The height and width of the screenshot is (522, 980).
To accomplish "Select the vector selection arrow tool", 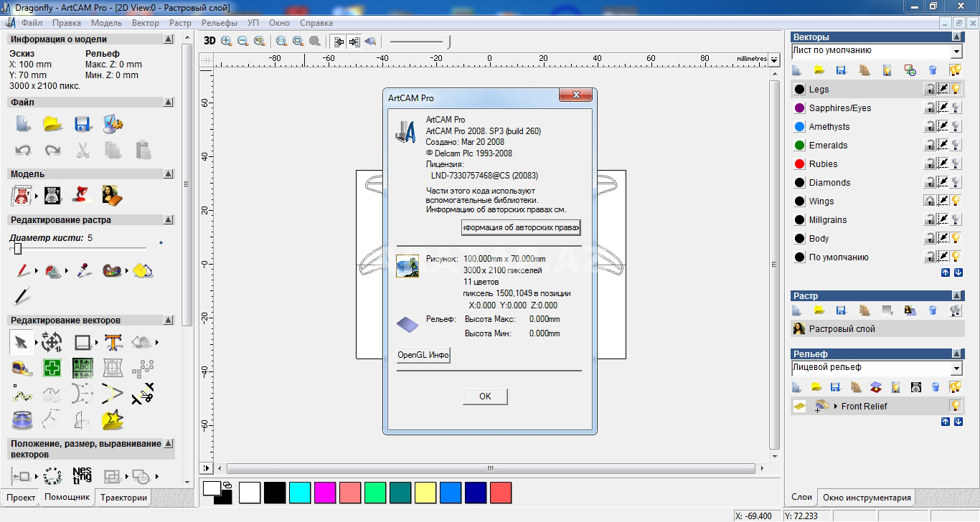I will [x=21, y=343].
